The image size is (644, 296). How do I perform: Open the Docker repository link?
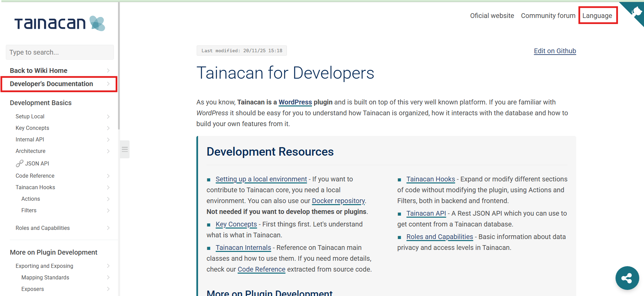pos(338,201)
